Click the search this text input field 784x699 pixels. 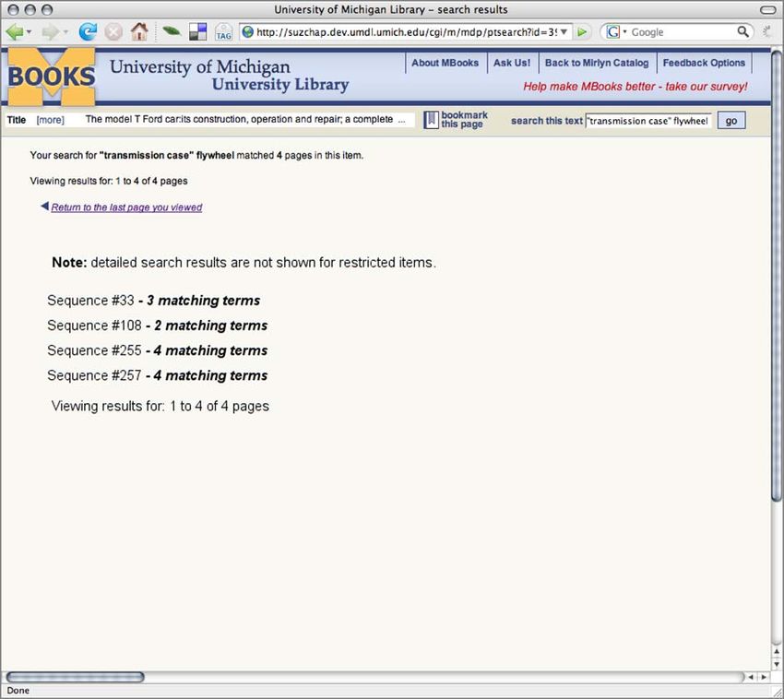coord(648,121)
